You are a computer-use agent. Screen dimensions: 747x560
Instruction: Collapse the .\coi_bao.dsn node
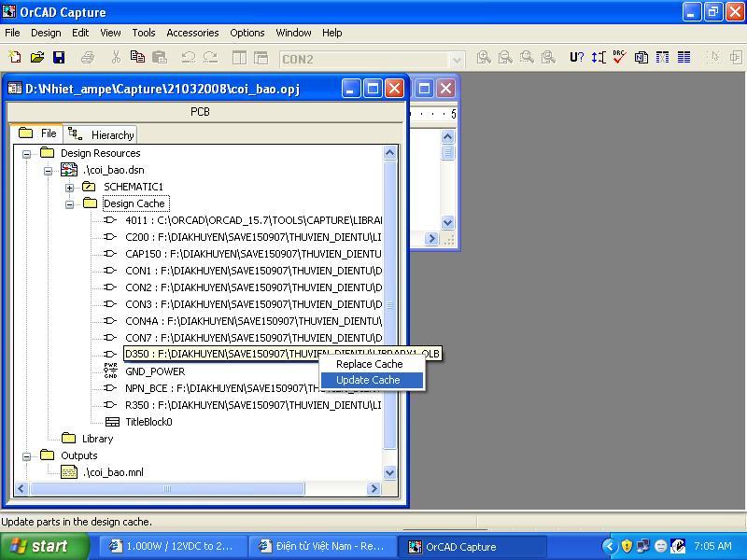[x=49, y=171]
